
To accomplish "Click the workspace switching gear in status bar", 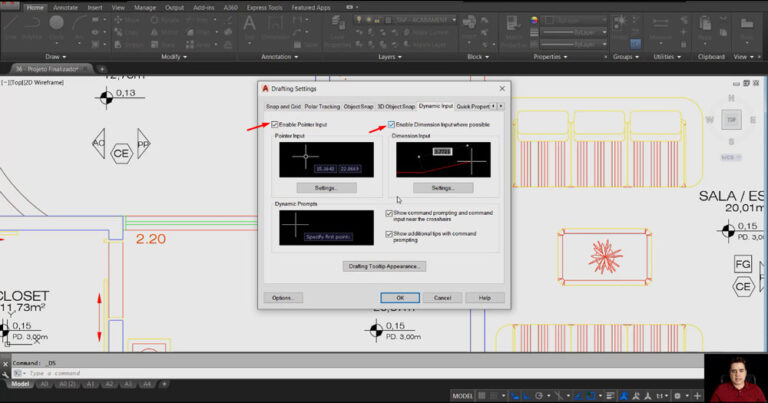I will (x=677, y=396).
